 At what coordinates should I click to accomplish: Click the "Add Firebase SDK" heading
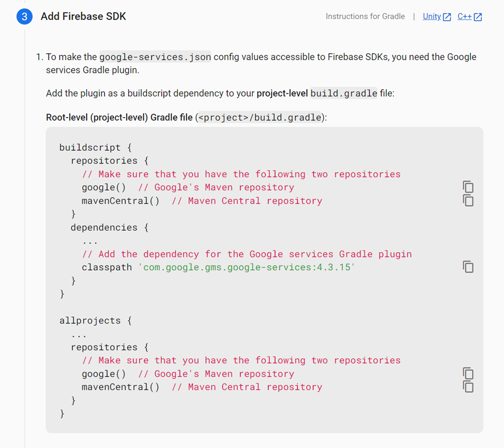click(x=83, y=17)
